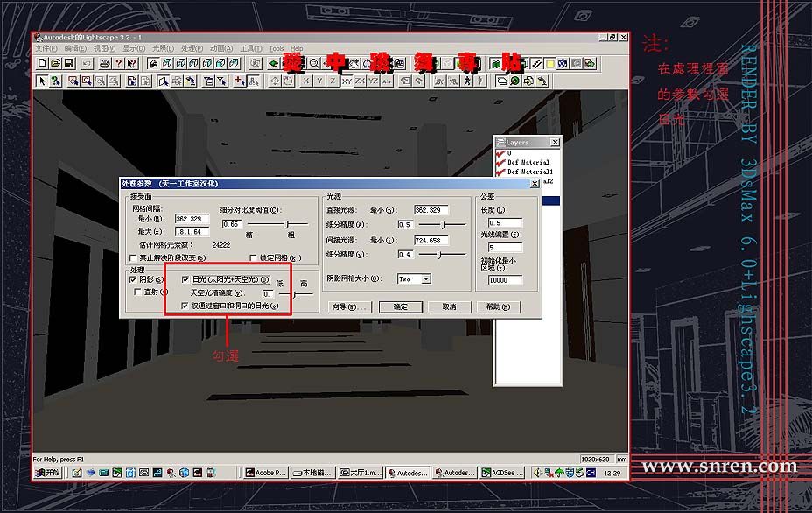The image size is (812, 513).
Task: Click the query select pointer-with-question icon
Action: (55, 81)
